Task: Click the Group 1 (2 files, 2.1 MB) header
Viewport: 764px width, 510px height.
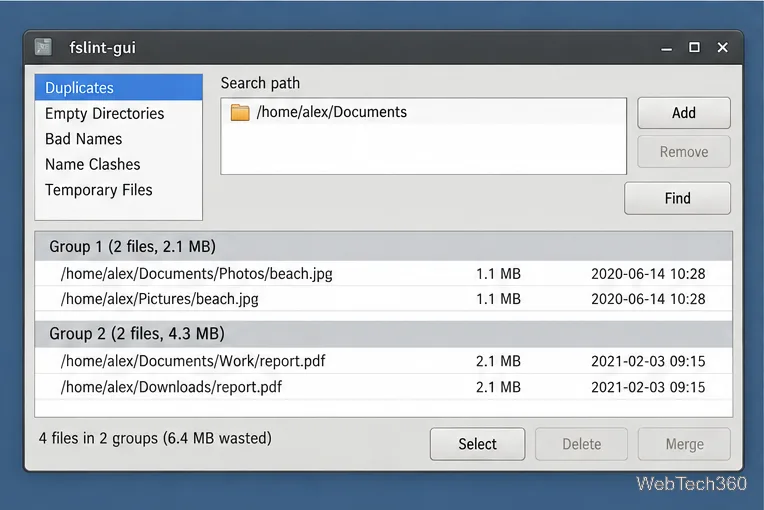Action: click(383, 246)
